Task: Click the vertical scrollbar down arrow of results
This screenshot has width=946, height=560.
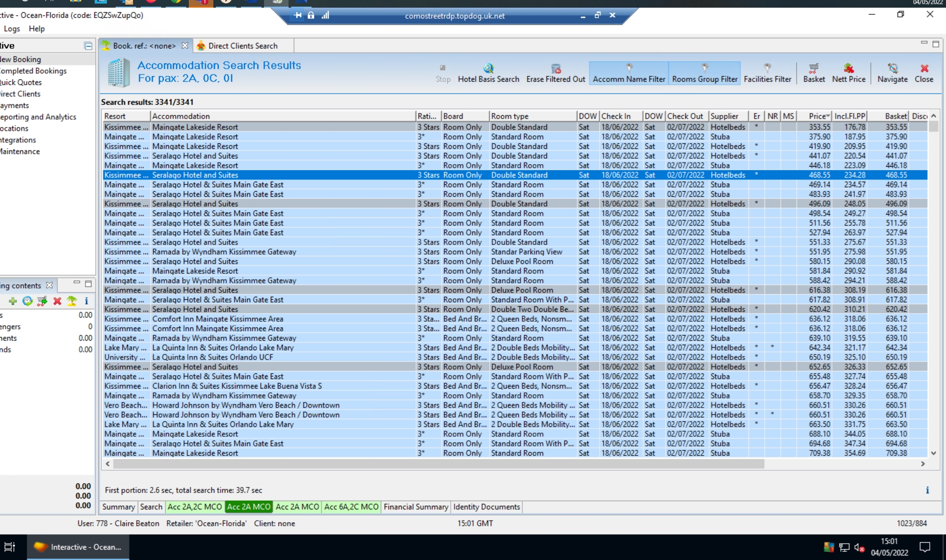Action: pyautogui.click(x=934, y=453)
